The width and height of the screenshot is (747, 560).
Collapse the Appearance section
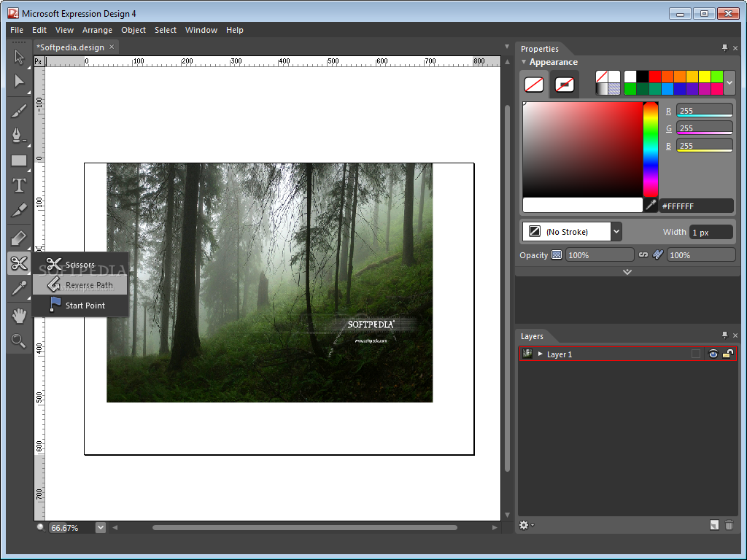tap(524, 62)
